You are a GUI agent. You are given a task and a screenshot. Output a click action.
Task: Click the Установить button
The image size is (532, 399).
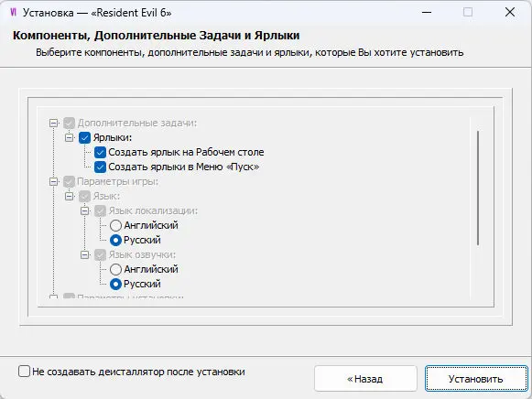pos(476,378)
